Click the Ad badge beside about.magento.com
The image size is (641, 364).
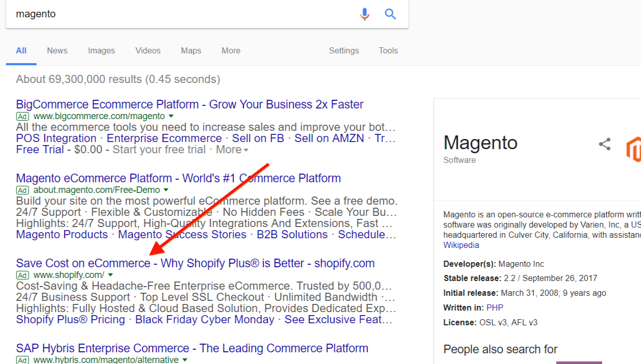[22, 190]
